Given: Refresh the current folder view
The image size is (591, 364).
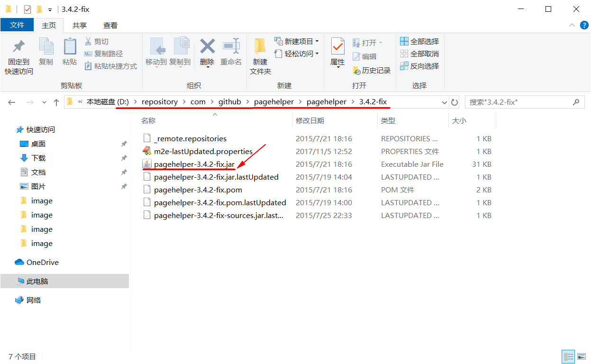Looking at the screenshot, I should point(455,102).
